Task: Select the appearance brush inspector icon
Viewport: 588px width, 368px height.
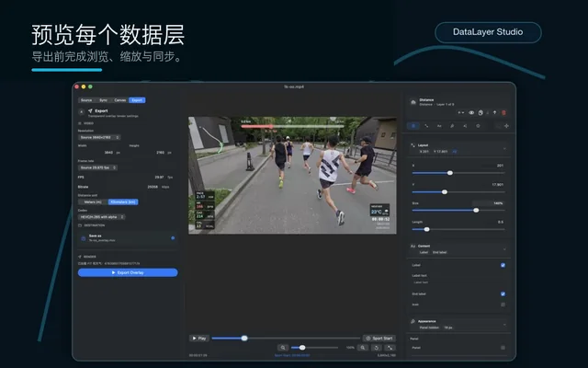Action: pyautogui.click(x=452, y=126)
